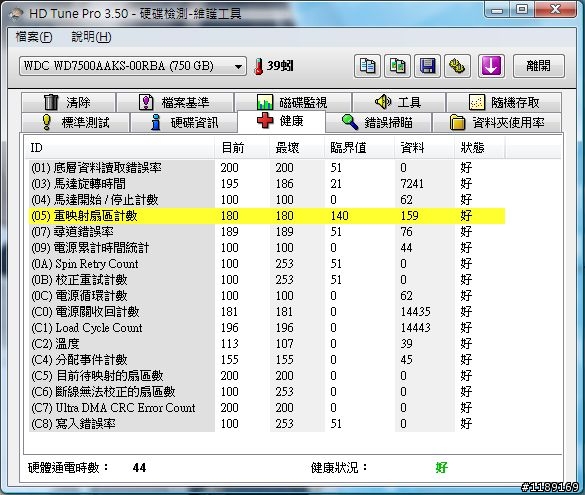This screenshot has height=495, width=585.
Task: Select row (C2) 溫度
Action: [267, 344]
